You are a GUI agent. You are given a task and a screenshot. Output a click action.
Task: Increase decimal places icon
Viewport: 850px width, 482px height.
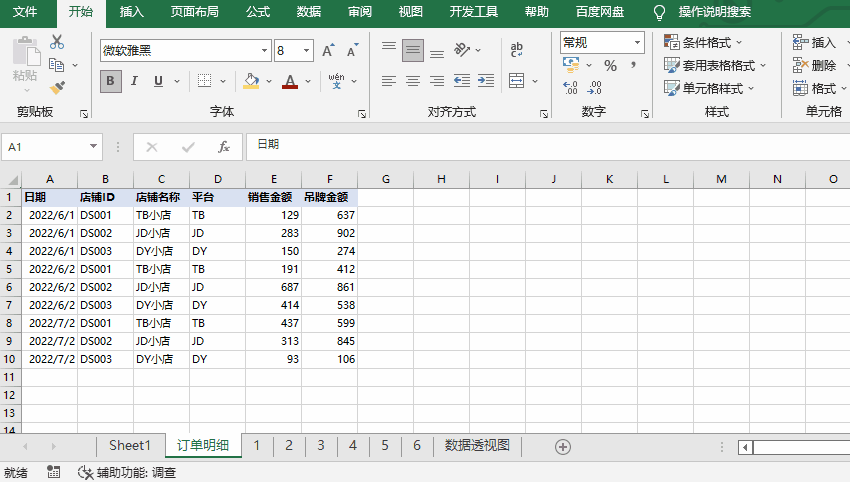pos(570,88)
